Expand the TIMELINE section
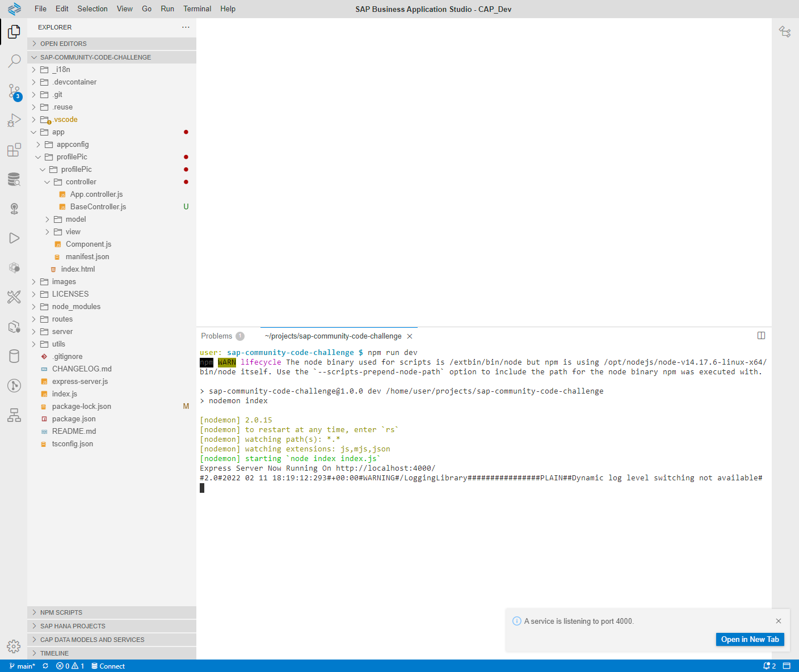 click(112, 653)
